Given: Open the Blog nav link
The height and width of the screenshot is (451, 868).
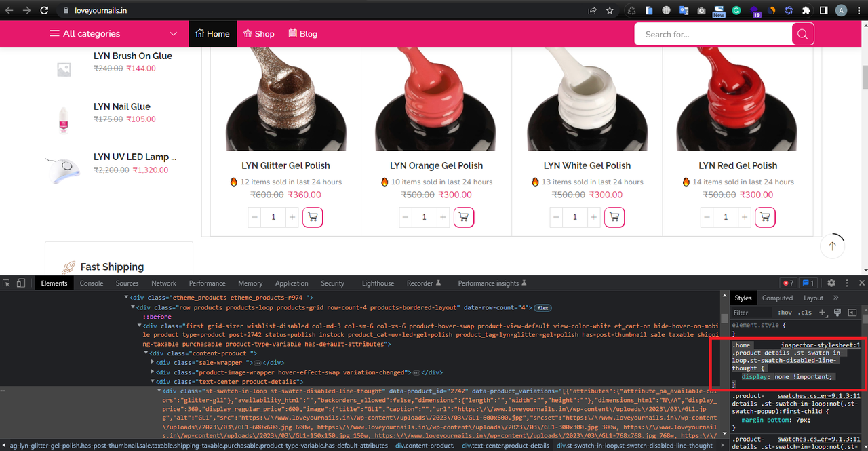Looking at the screenshot, I should pos(302,33).
